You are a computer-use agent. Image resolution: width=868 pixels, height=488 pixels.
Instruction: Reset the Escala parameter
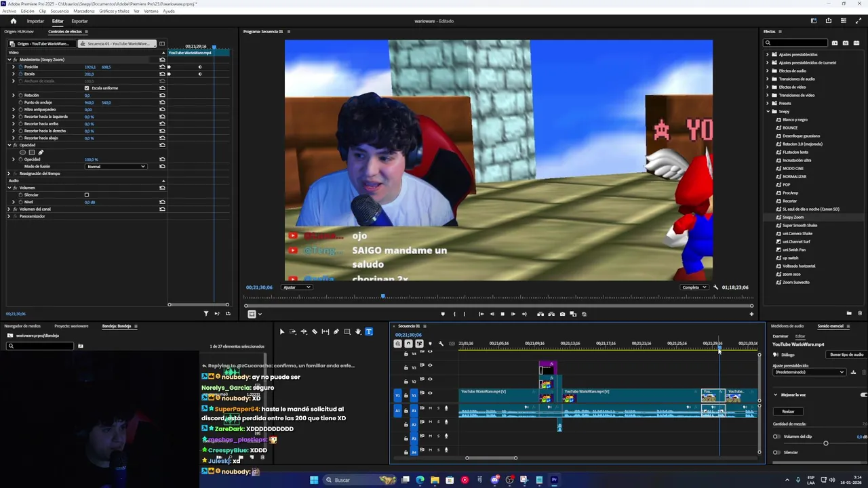pyautogui.click(x=162, y=74)
